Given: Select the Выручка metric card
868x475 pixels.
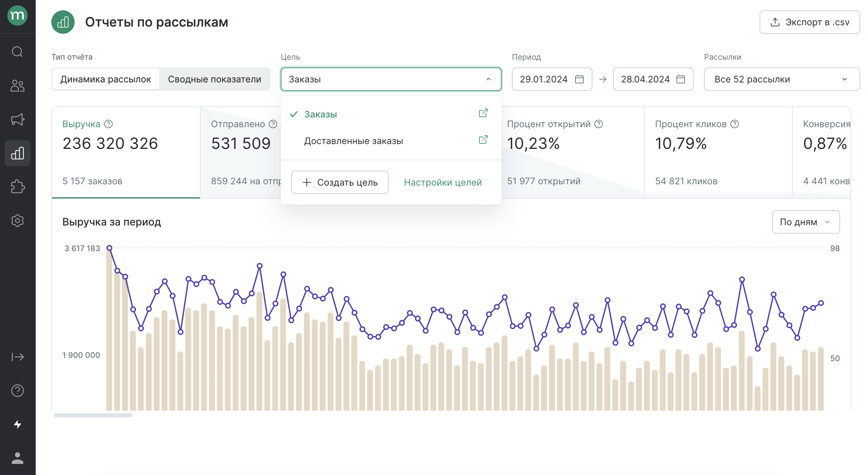Looking at the screenshot, I should point(126,152).
